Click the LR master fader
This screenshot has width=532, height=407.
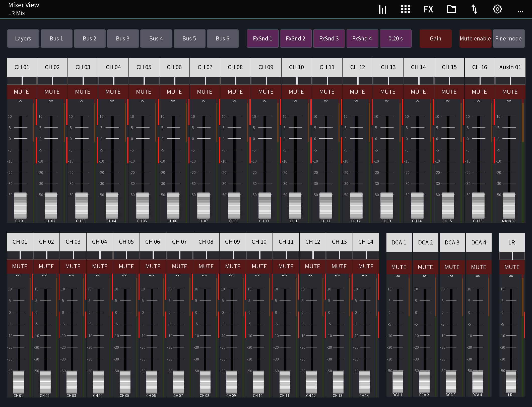point(512,382)
